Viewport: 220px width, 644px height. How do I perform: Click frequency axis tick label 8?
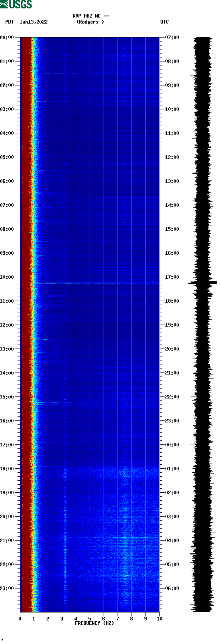click(x=132, y=619)
